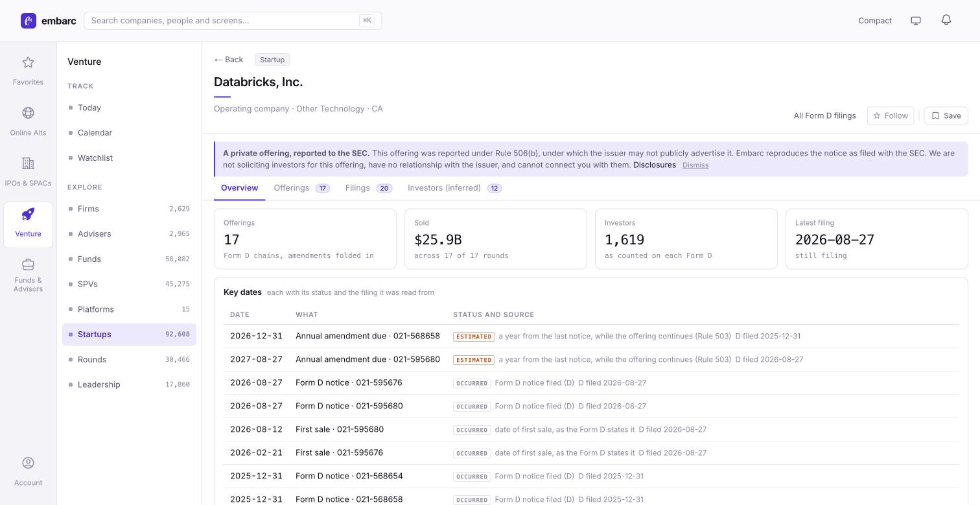Select the Venture rocket icon

[x=28, y=214]
